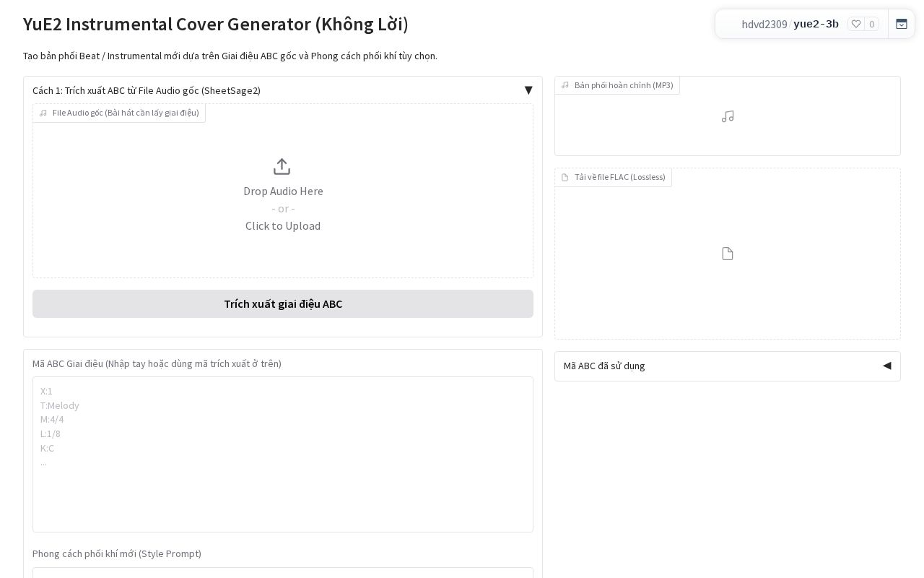Click the "Bản phối hoàn chỉnh (MP3)" label text
The width and height of the screenshot is (924, 578).
pyautogui.click(x=624, y=85)
